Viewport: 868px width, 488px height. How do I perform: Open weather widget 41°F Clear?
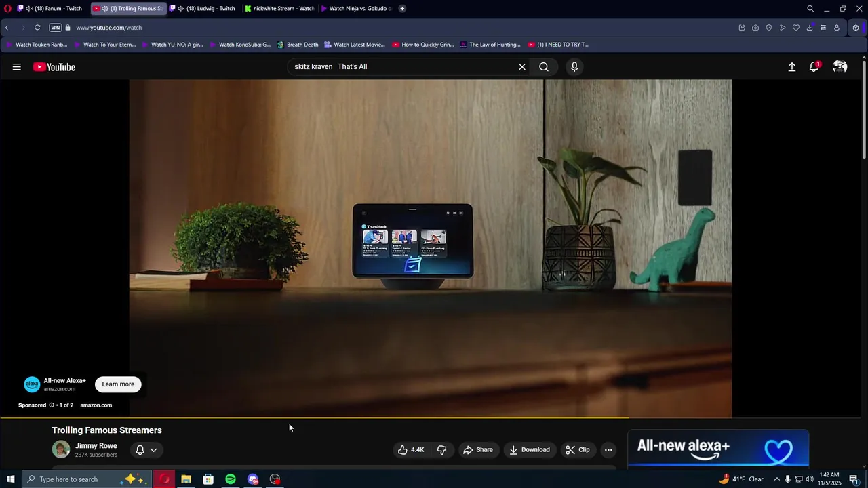coord(741,479)
